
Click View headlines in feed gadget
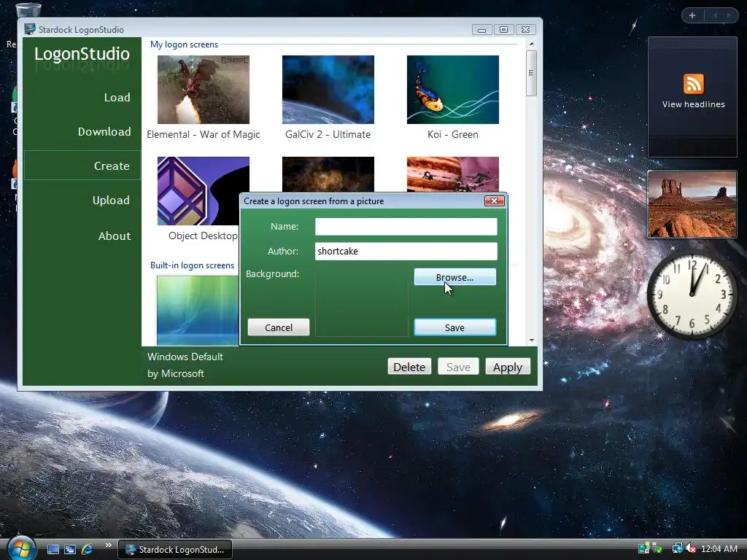693,104
